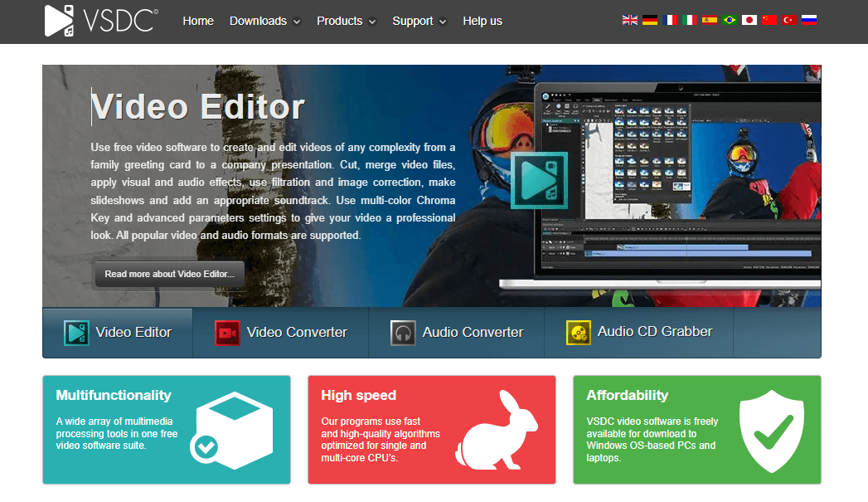Click the High speed heading
Image resolution: width=868 pixels, height=502 pixels.
[x=359, y=395]
